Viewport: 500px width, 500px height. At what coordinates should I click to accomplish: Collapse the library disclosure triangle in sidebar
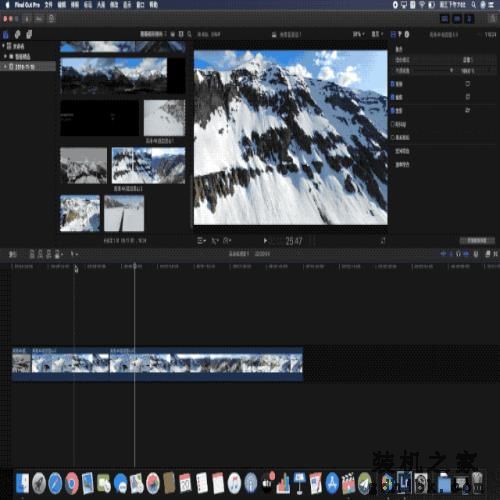click(x=4, y=46)
